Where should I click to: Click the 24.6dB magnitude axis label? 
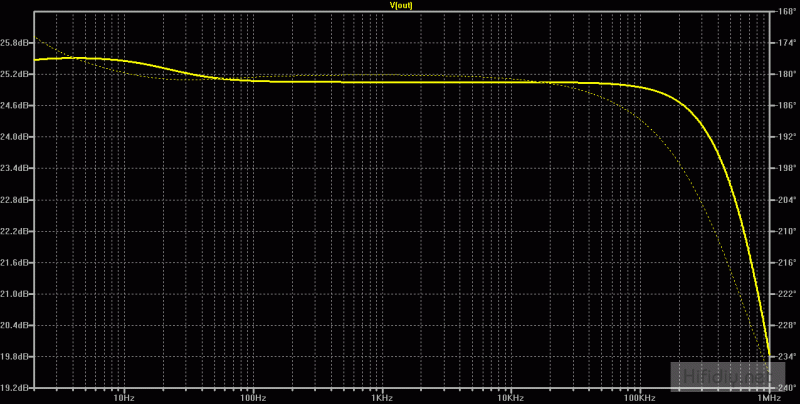click(15, 106)
